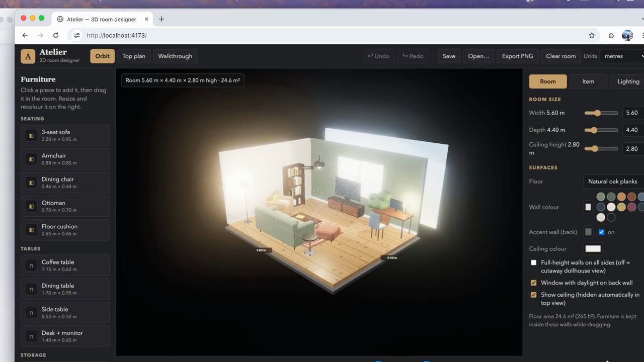Screen dimensions: 644x362
Task: Click the Side table icon
Action: tap(31, 313)
